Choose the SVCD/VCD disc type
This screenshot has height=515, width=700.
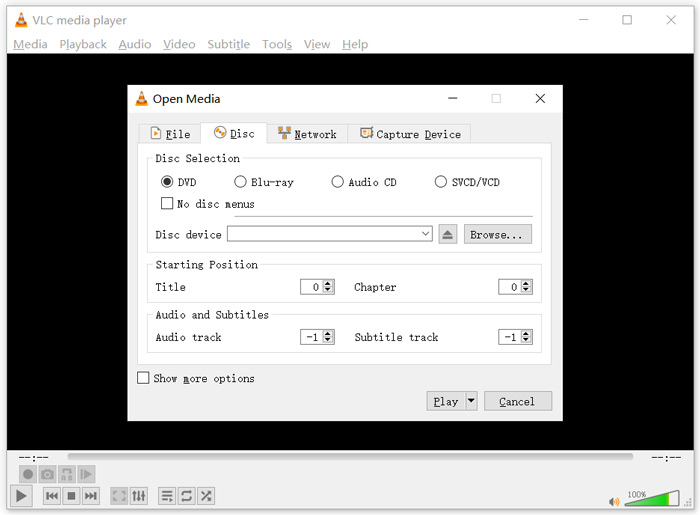441,182
